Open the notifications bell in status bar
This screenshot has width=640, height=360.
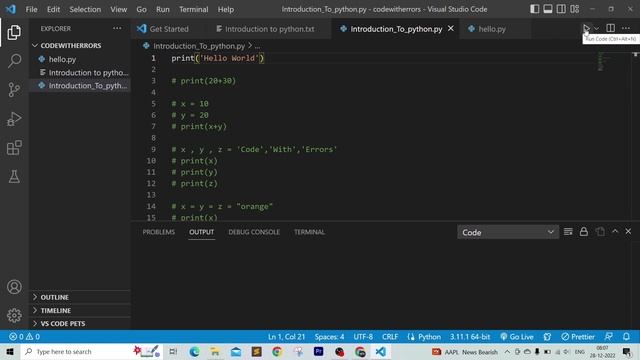(626, 337)
